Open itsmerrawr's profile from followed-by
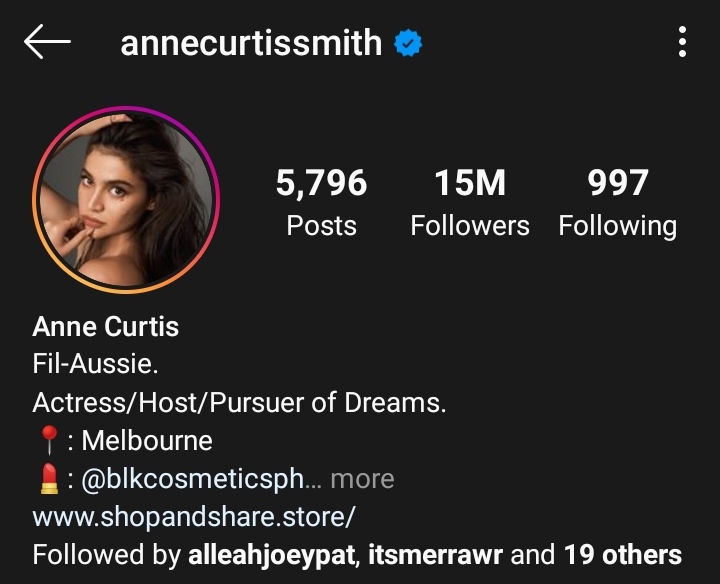 [x=435, y=555]
